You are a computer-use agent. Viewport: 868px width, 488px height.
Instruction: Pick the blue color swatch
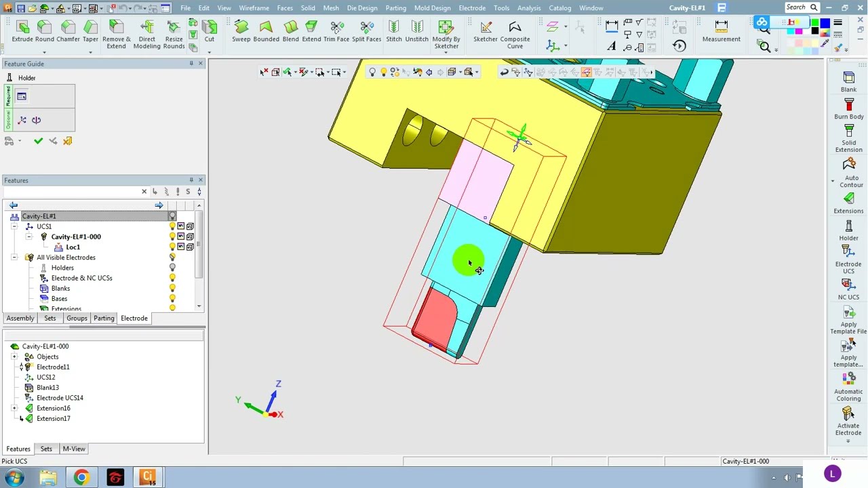pyautogui.click(x=825, y=24)
